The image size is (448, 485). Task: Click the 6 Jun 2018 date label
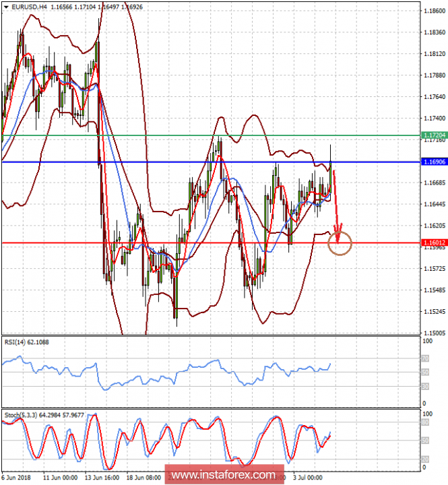coord(18,476)
